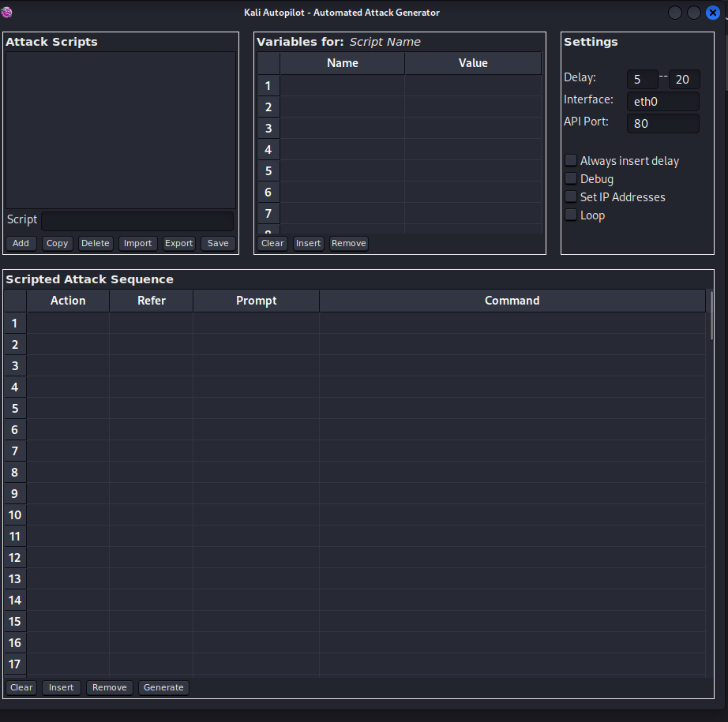Check the Set IP Addresses option

pos(571,196)
